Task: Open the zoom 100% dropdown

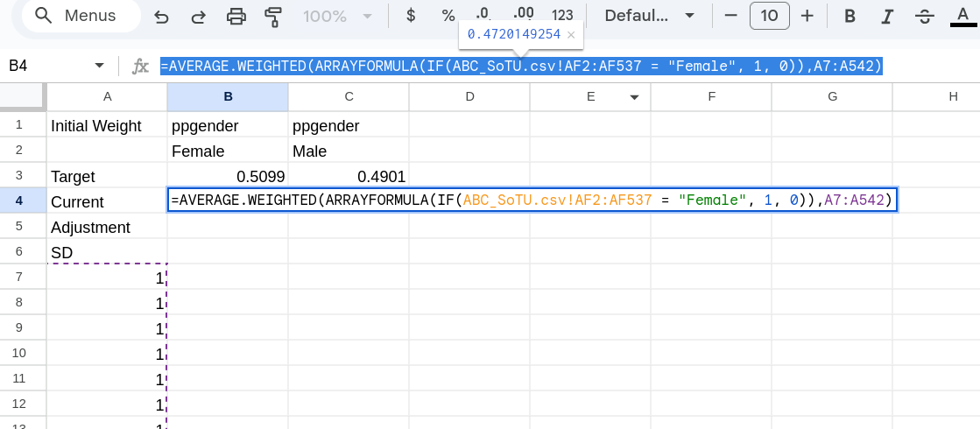Action: point(337,16)
